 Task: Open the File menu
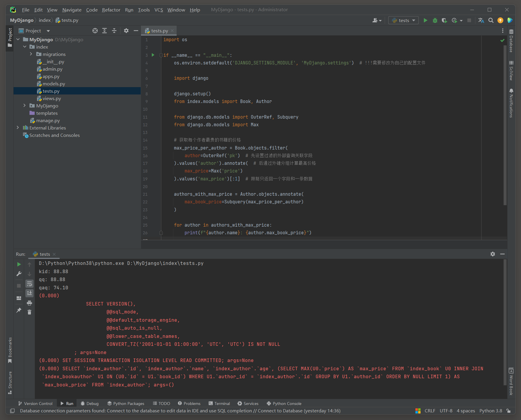coord(26,10)
